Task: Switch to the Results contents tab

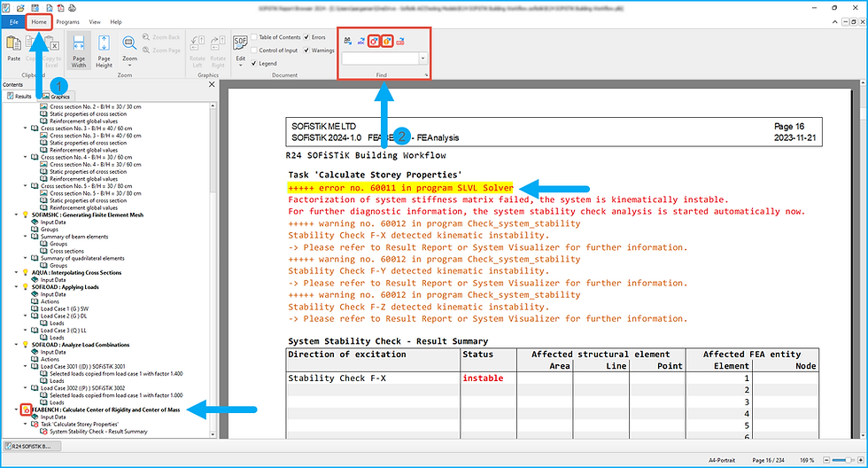Action: click(19, 97)
